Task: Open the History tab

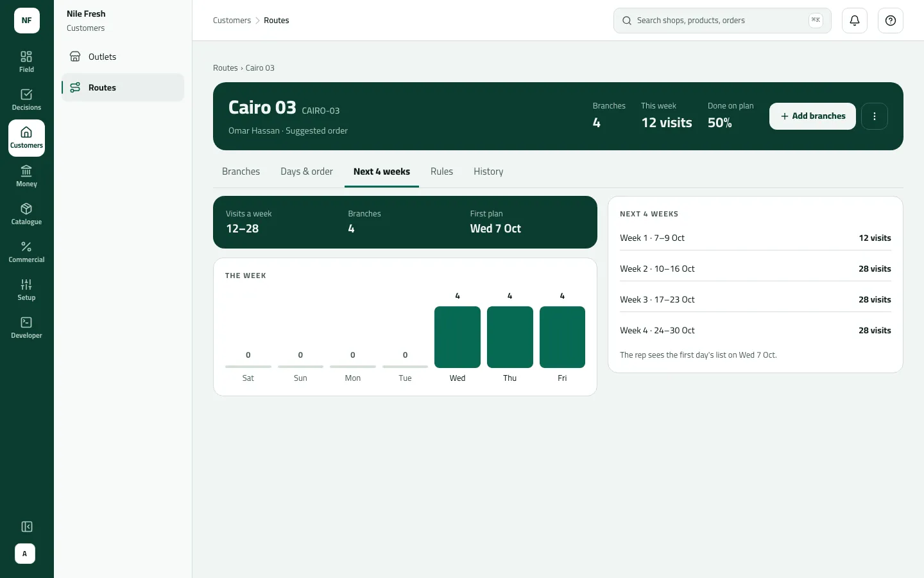Action: [x=488, y=171]
